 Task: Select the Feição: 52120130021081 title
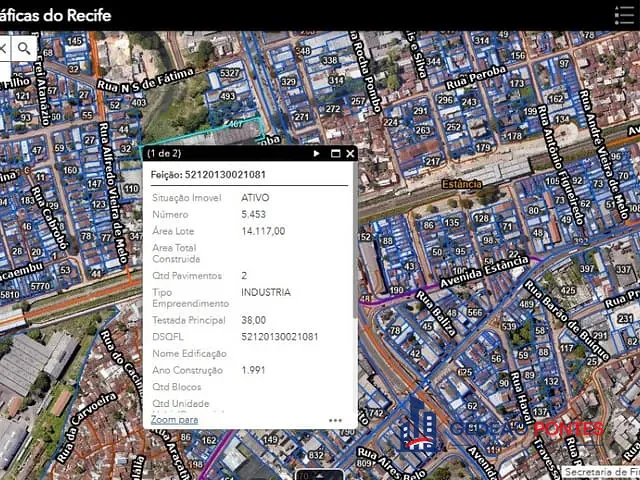pos(208,175)
